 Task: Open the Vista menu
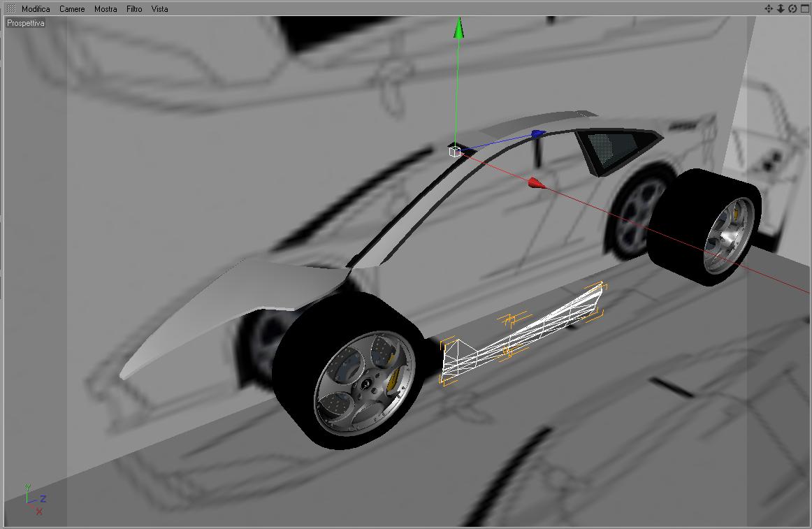tap(159, 9)
